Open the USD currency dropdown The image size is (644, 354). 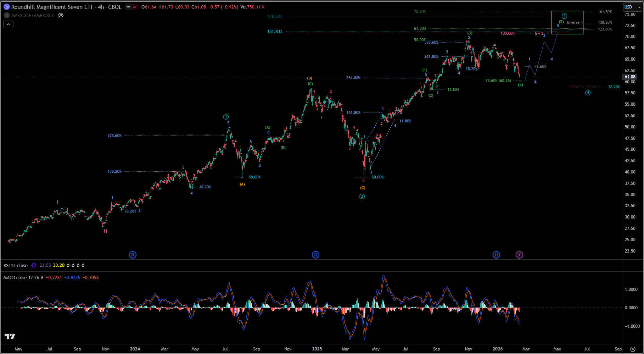pyautogui.click(x=632, y=7)
